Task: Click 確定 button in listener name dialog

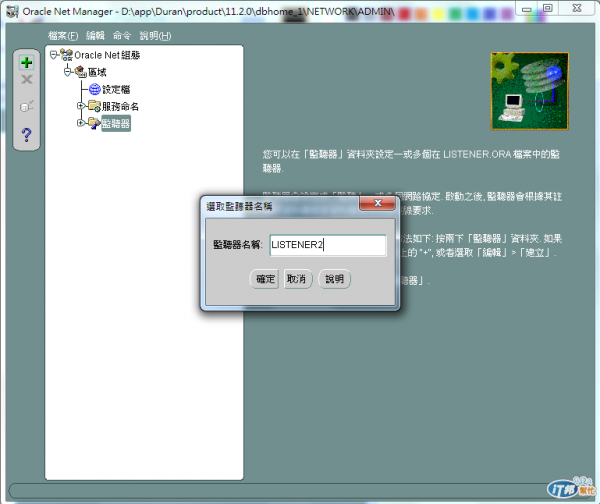Action: (x=265, y=279)
